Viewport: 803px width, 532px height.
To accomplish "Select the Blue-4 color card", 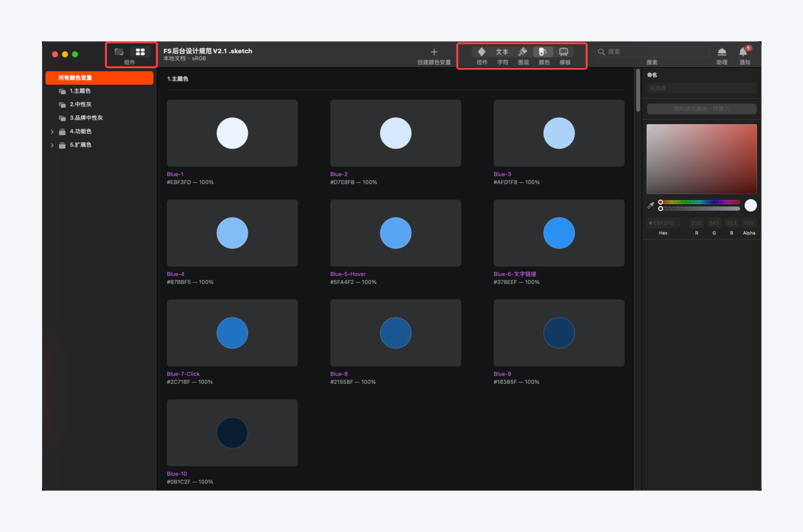I will (x=232, y=233).
